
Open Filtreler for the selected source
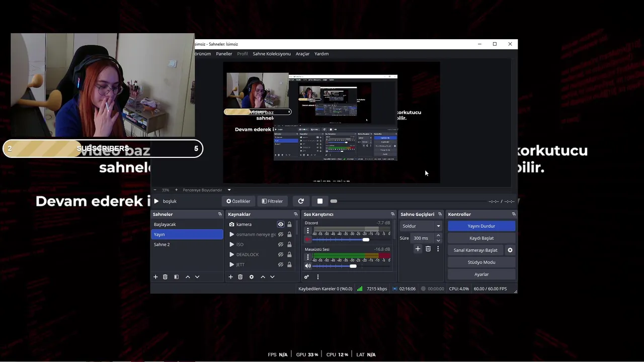pos(272,201)
